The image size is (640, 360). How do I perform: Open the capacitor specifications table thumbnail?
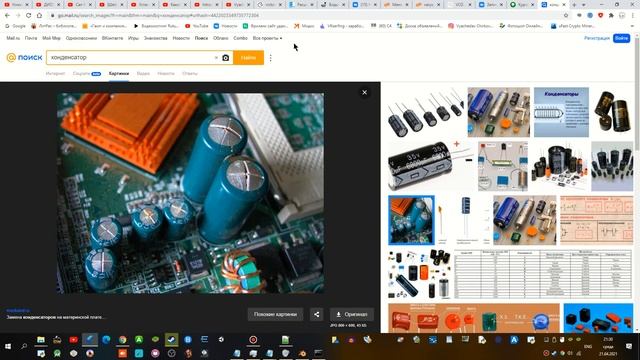point(543,274)
